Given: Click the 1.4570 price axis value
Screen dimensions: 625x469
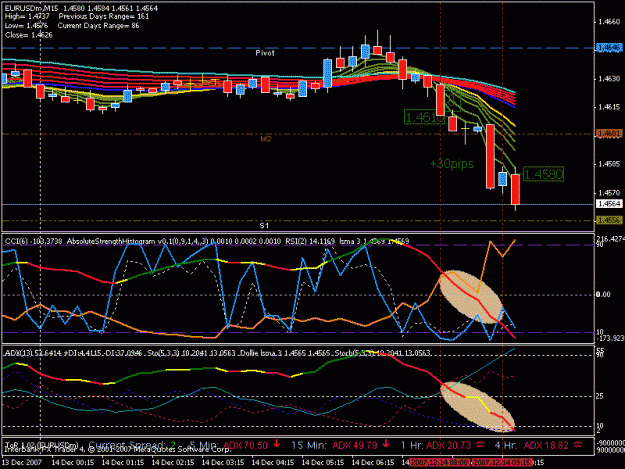Looking at the screenshot, I should [609, 192].
